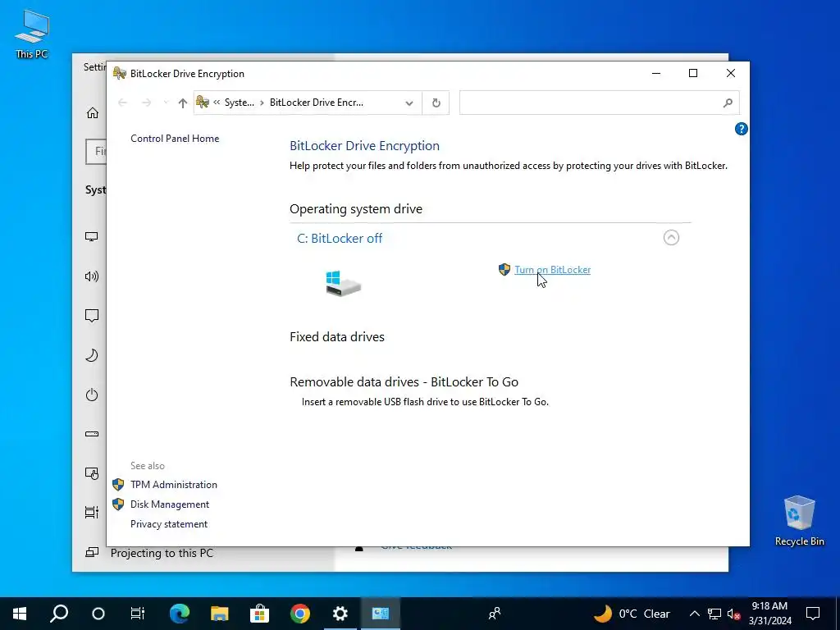Open Microsoft Store from taskbar
Viewport: 840px width, 630px height.
pyautogui.click(x=259, y=614)
